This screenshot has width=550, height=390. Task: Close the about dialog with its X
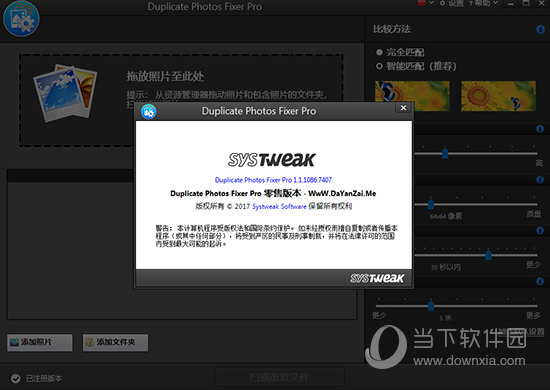(403, 108)
